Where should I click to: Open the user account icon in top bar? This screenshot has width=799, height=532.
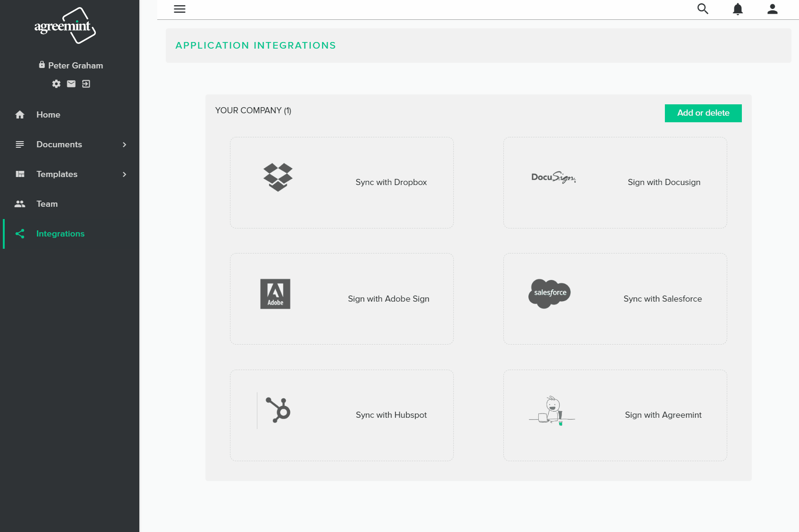pyautogui.click(x=773, y=9)
